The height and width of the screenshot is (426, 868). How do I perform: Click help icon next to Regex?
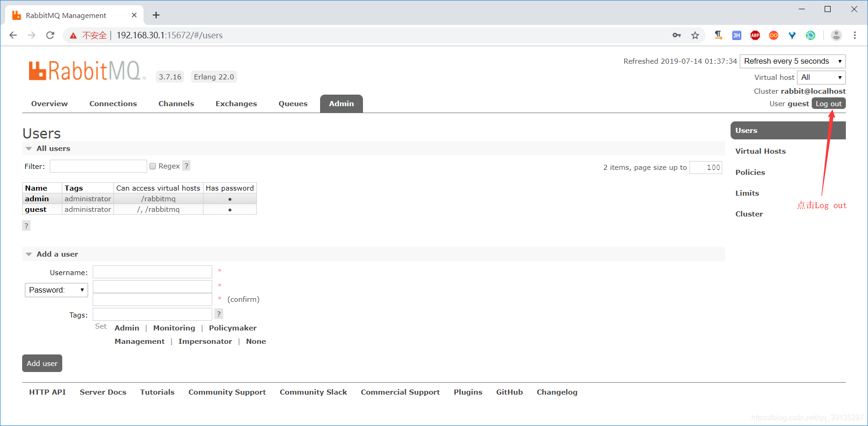click(x=186, y=166)
